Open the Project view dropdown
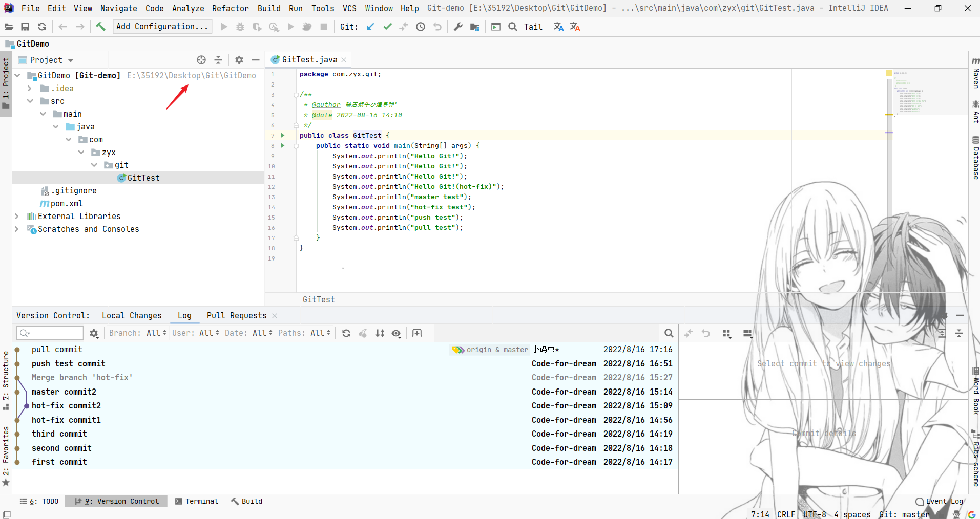980x519 pixels. [46, 60]
